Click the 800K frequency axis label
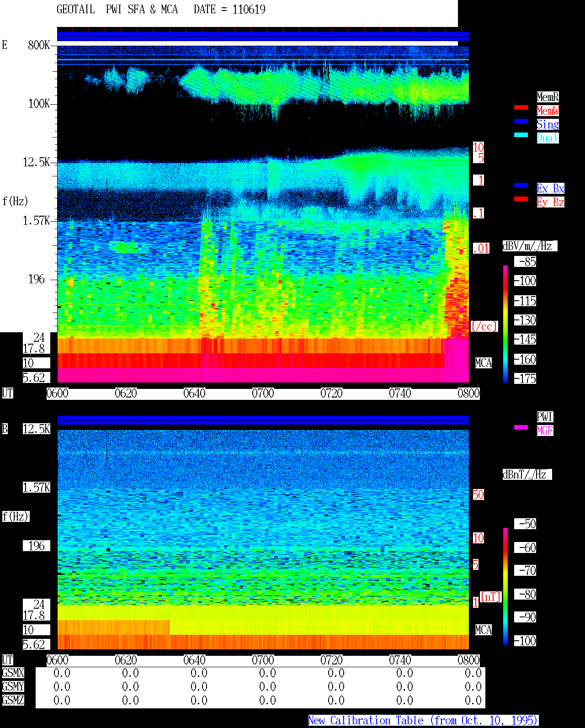The height and width of the screenshot is (728, 585). pyautogui.click(x=39, y=45)
